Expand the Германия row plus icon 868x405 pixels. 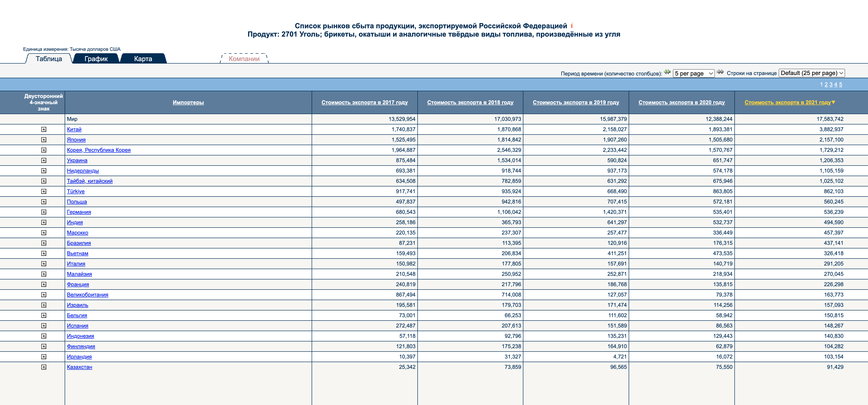tap(44, 212)
